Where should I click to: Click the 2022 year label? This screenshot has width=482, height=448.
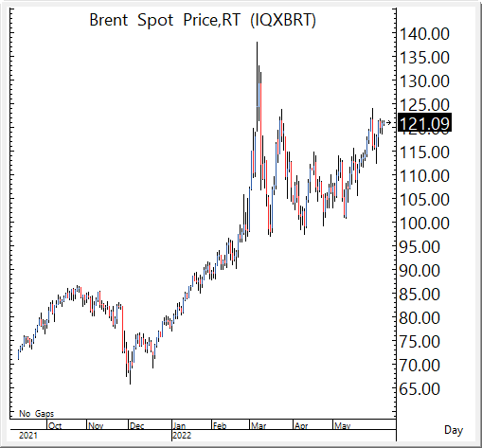(x=182, y=436)
